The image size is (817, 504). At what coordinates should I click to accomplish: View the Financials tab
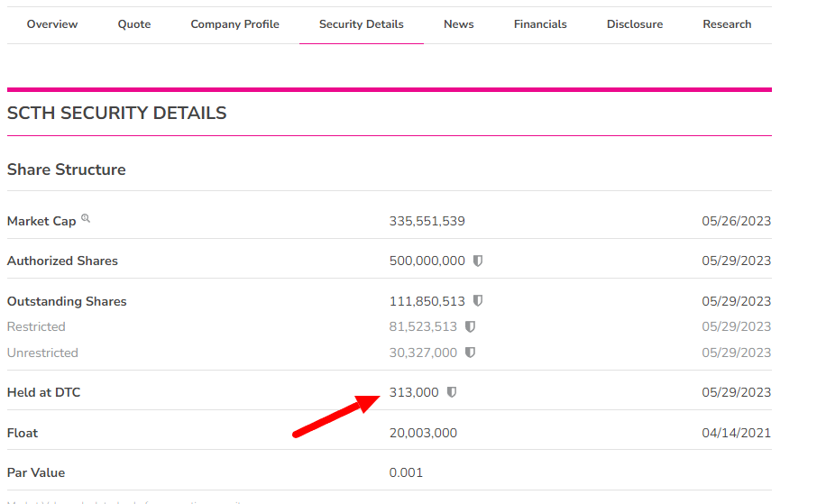pyautogui.click(x=540, y=24)
